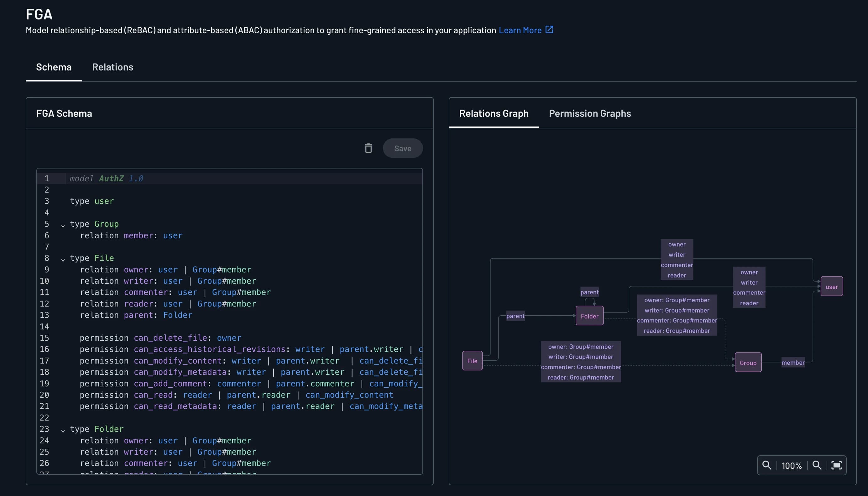Collapse the type File block
This screenshot has width=868, height=496.
coord(63,259)
